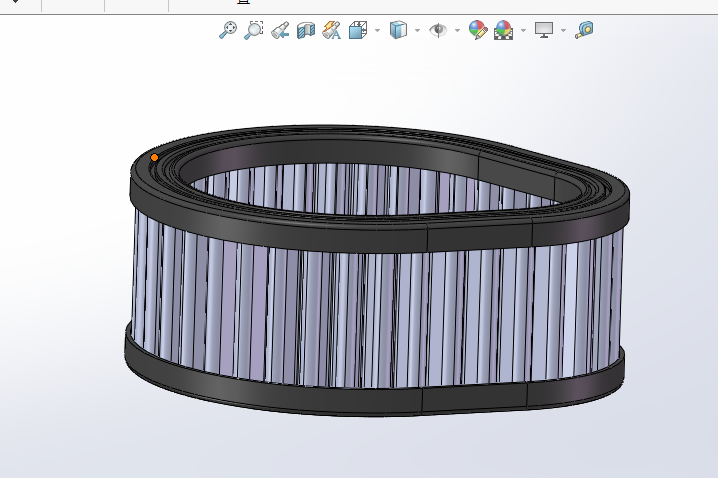Return to the Previous View

click(x=280, y=30)
